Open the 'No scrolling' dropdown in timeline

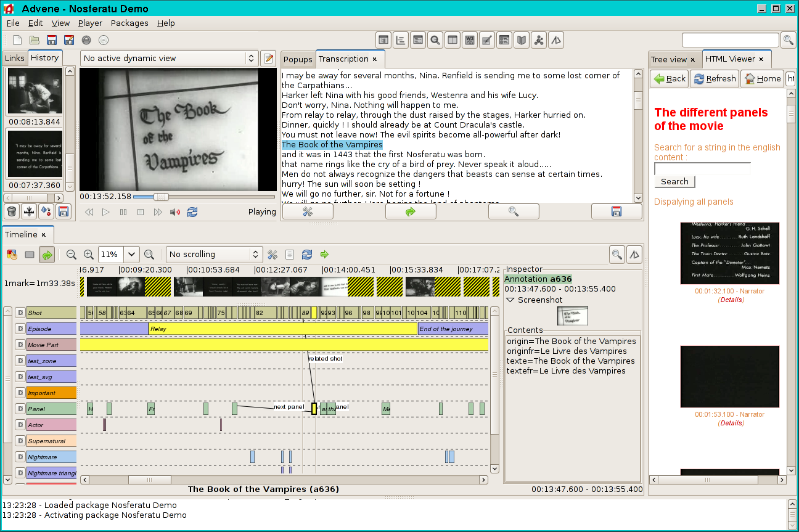click(x=215, y=255)
